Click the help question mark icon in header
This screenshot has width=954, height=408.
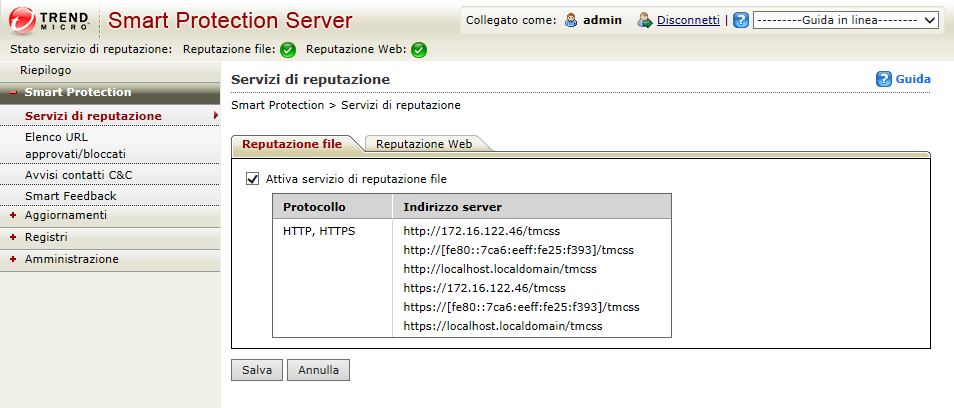741,20
